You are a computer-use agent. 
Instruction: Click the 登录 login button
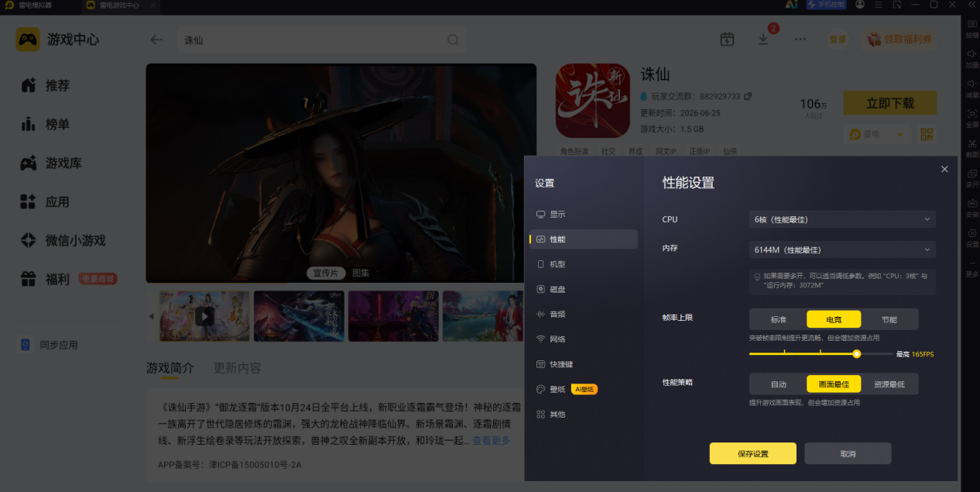coord(838,40)
